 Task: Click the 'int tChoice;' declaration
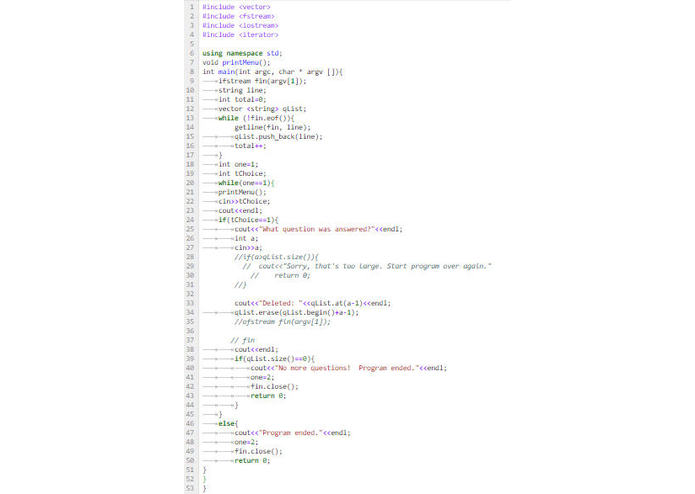[x=242, y=174]
